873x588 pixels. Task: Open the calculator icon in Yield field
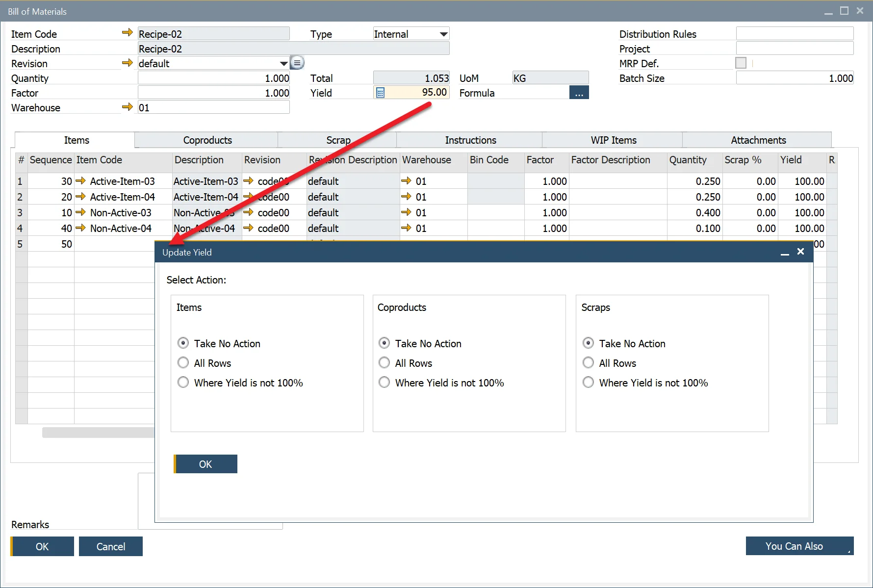pyautogui.click(x=380, y=92)
